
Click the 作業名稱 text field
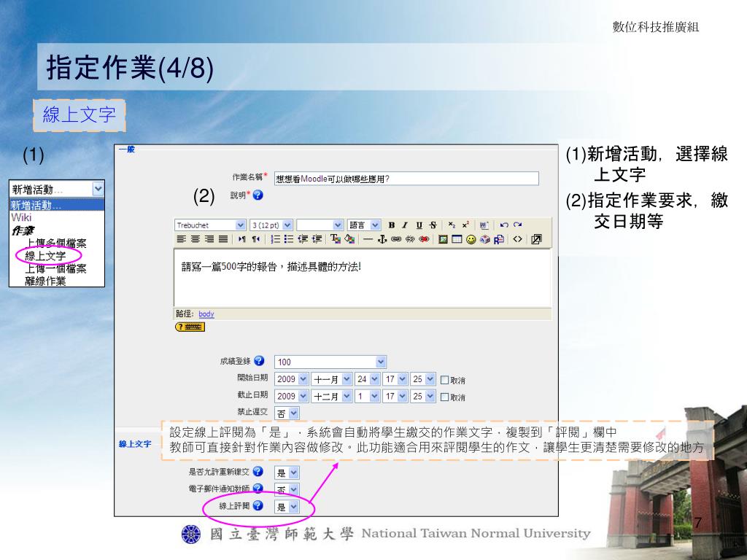406,179
